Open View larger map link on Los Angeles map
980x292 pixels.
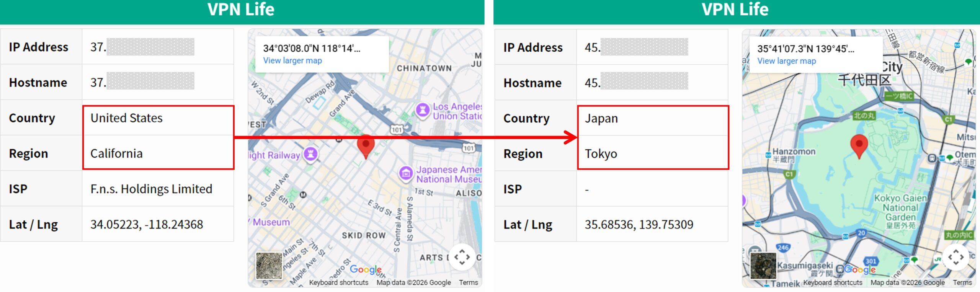point(292,60)
